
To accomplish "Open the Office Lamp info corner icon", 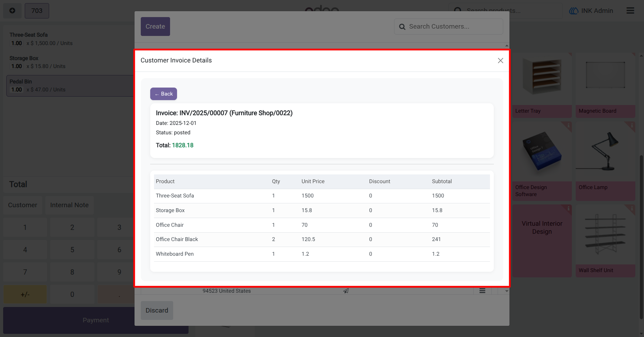I will [631, 126].
